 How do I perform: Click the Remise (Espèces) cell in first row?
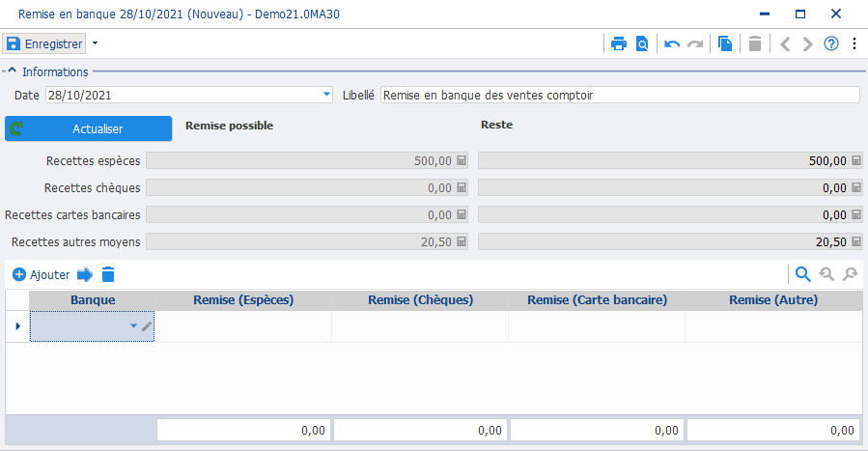point(243,326)
